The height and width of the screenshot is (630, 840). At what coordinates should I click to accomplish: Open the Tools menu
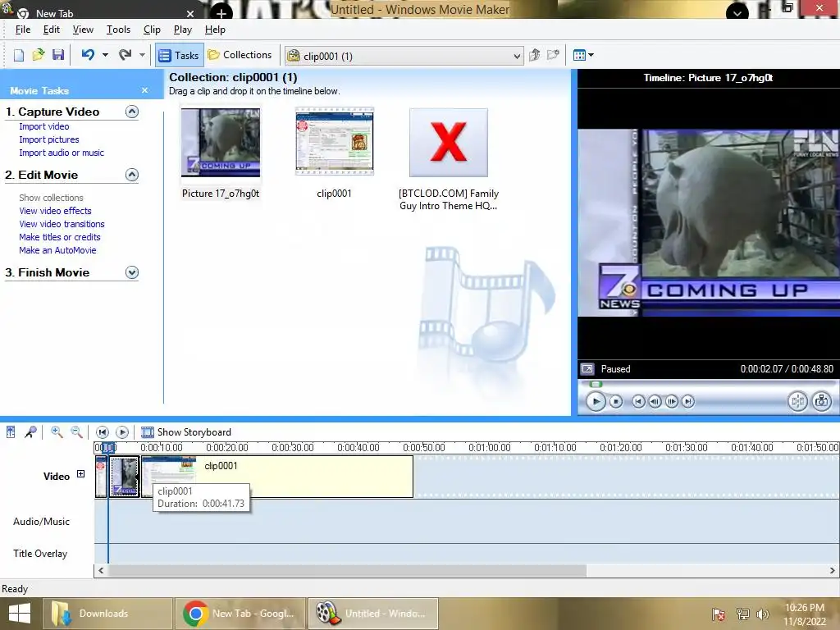click(x=118, y=30)
